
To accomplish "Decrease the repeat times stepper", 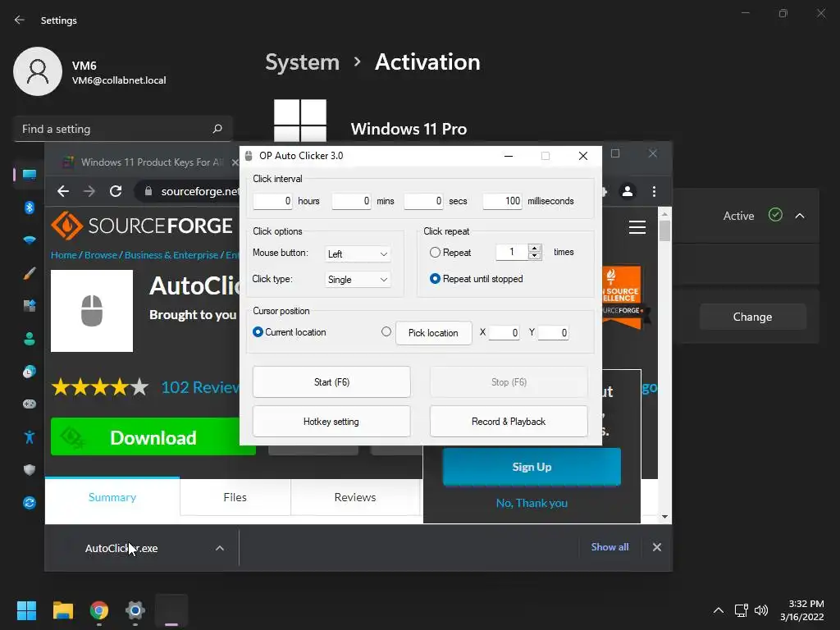I will tap(534, 256).
